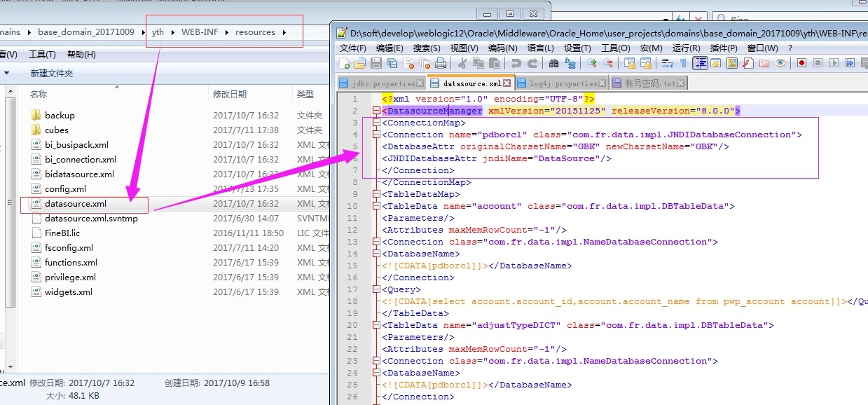Sort files by 名称 column header
The image size is (868, 405).
point(39,94)
